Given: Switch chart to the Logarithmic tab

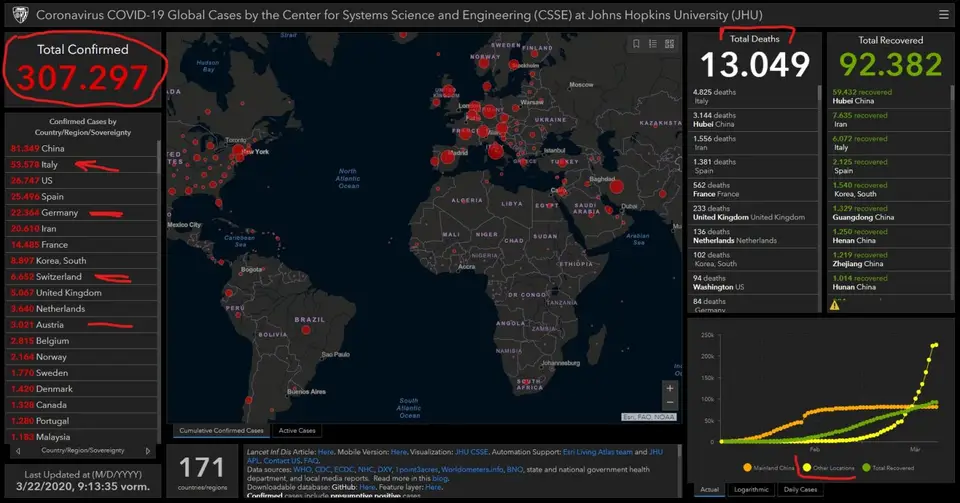Looking at the screenshot, I should (x=751, y=490).
